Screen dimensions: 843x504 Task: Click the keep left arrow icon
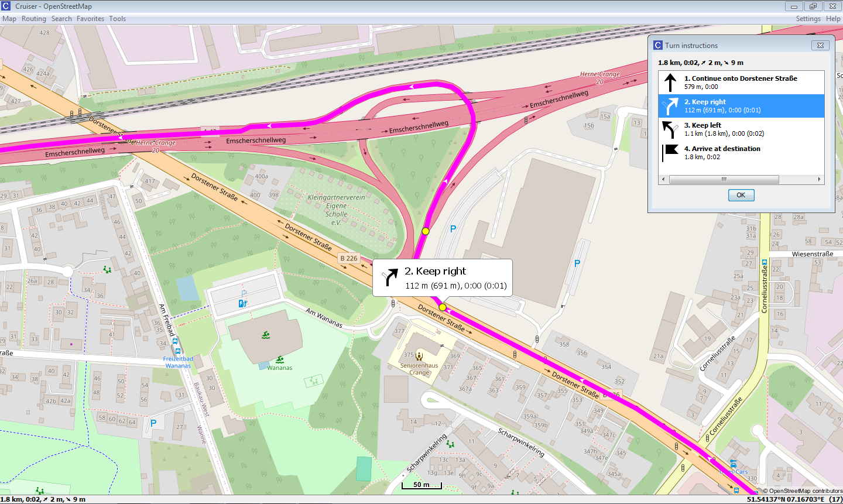coord(670,129)
